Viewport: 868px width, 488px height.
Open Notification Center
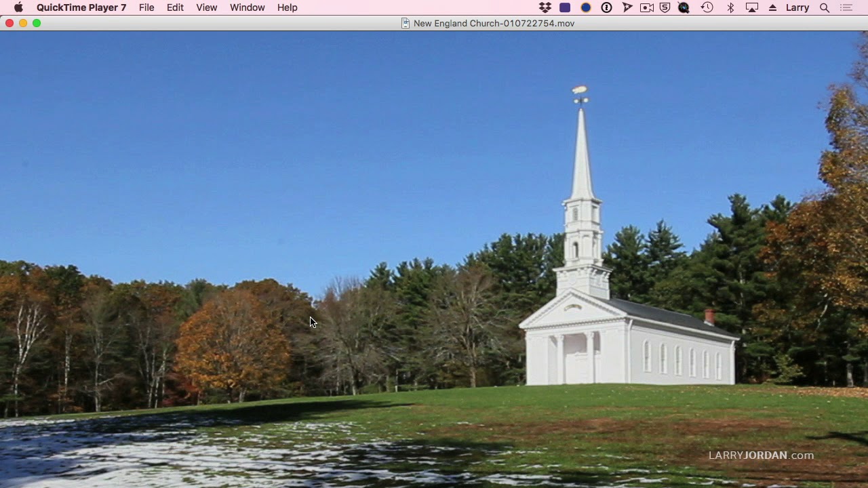pyautogui.click(x=846, y=7)
